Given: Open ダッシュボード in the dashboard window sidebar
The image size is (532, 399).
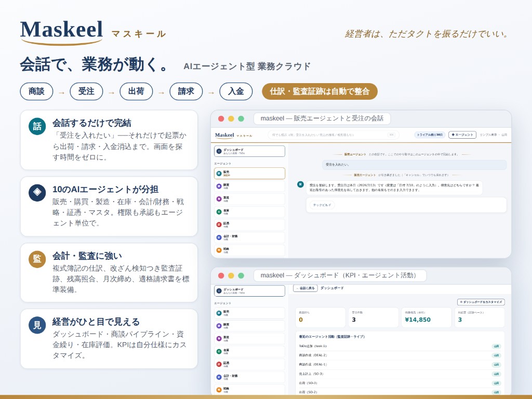Looking at the screenshot, I should pos(249,291).
